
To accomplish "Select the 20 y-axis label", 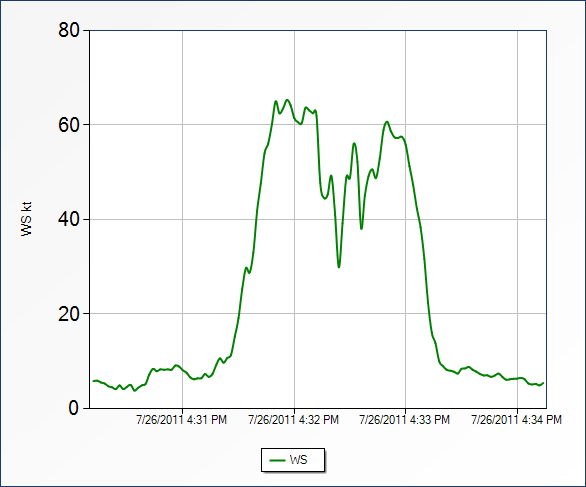I will tap(69, 314).
